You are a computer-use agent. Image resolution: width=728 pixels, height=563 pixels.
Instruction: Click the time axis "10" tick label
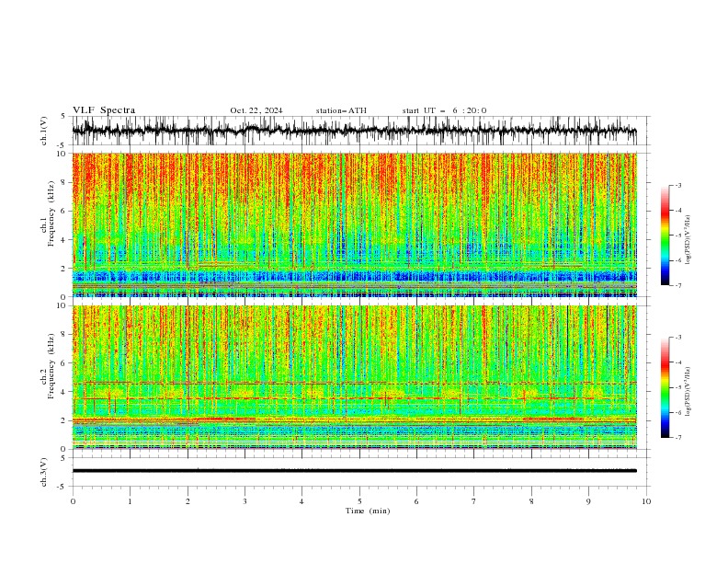[646, 501]
